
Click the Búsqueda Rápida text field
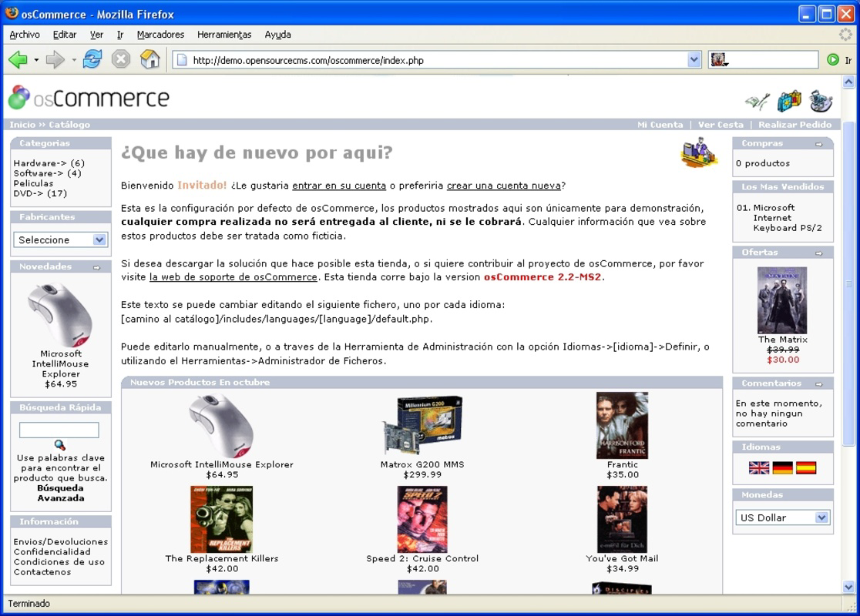[59, 430]
